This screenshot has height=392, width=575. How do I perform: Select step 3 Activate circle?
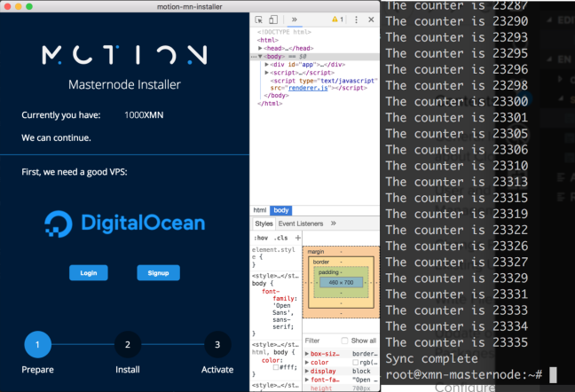[217, 344]
